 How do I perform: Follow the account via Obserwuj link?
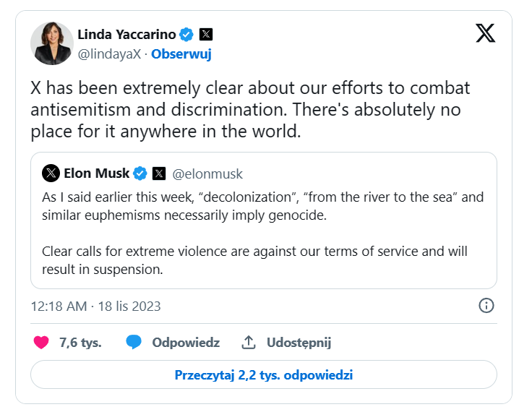pos(181,54)
